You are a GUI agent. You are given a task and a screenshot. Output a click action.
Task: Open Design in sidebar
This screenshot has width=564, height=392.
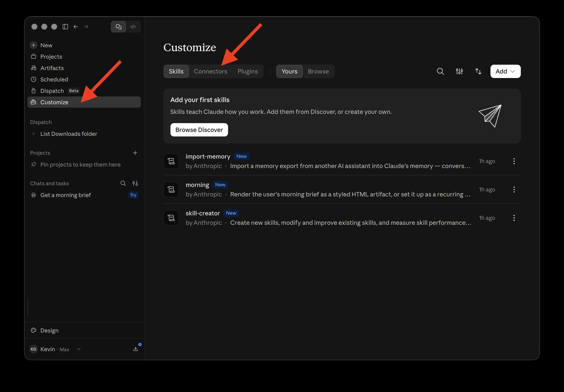coord(84,330)
